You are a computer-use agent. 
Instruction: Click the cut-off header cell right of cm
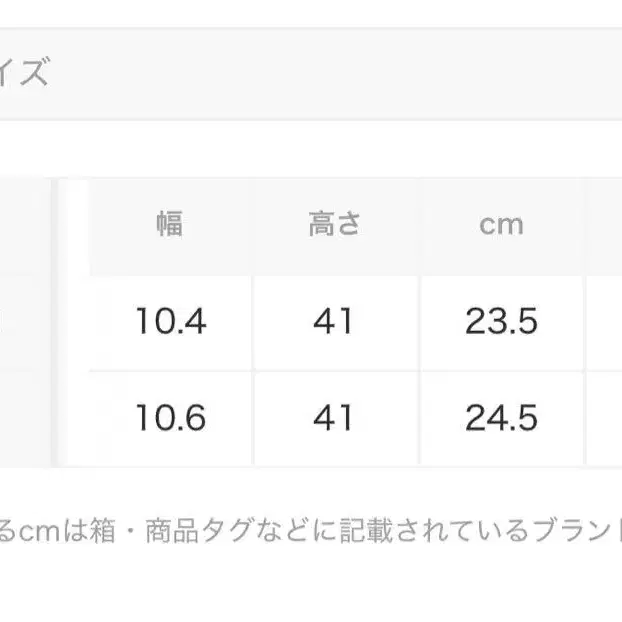point(606,224)
